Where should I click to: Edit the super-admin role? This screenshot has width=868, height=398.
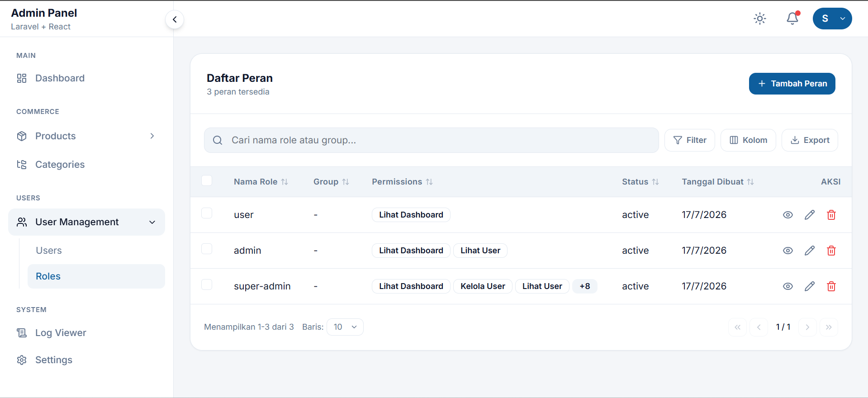pyautogui.click(x=810, y=286)
